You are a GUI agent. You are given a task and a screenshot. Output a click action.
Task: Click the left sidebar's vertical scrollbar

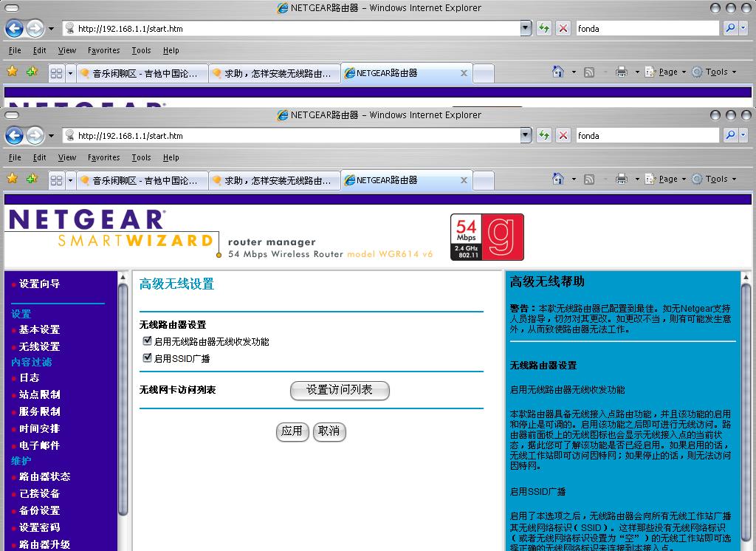(x=123, y=406)
